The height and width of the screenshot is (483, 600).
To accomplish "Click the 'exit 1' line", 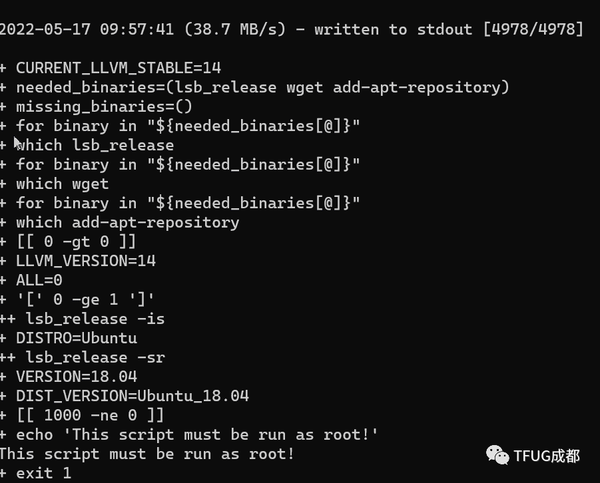I will [x=36, y=474].
